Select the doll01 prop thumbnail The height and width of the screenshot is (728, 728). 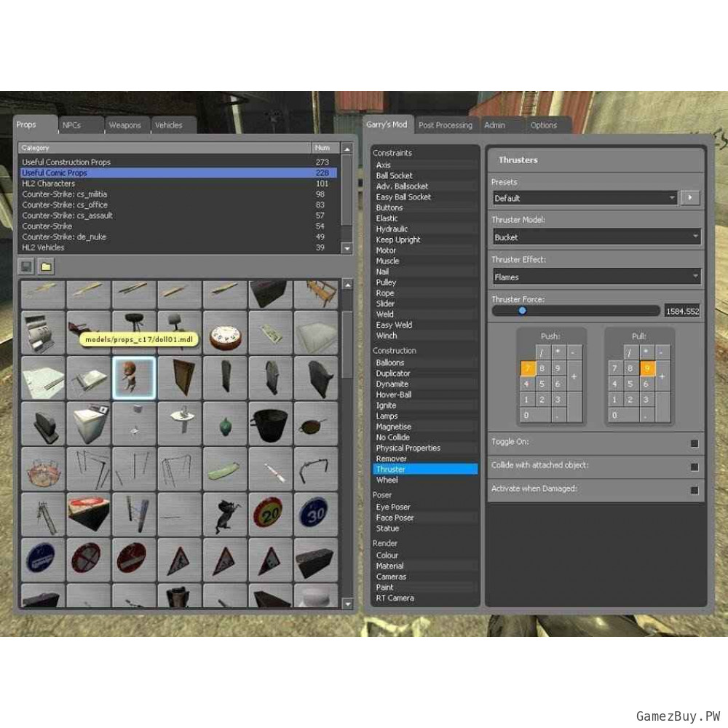[134, 378]
